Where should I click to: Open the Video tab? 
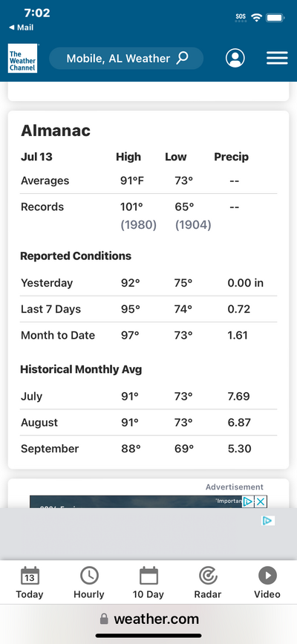[x=267, y=582]
